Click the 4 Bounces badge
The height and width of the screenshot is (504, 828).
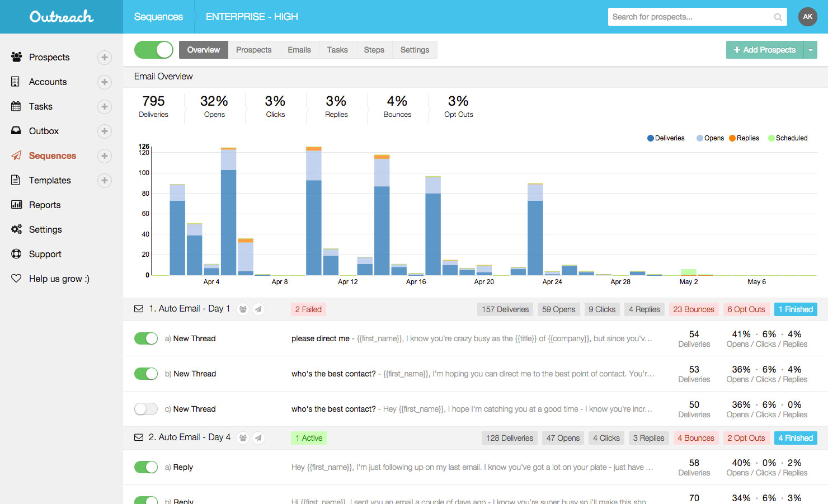click(x=696, y=438)
